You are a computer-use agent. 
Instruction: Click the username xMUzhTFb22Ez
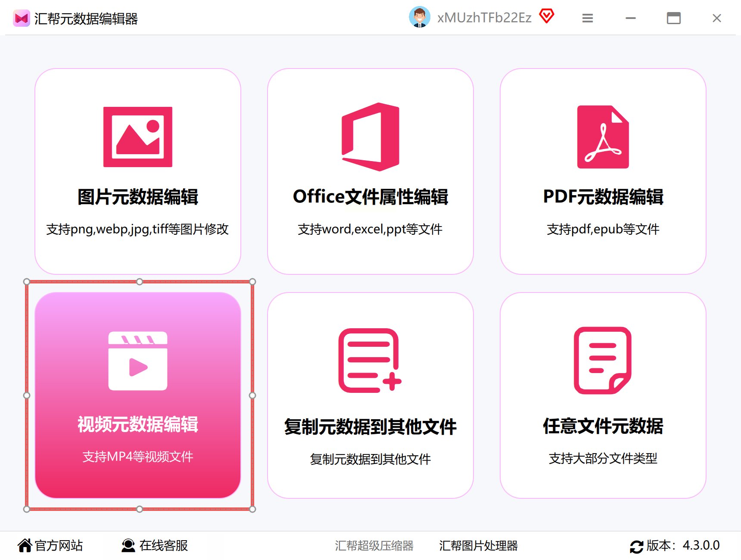[484, 18]
